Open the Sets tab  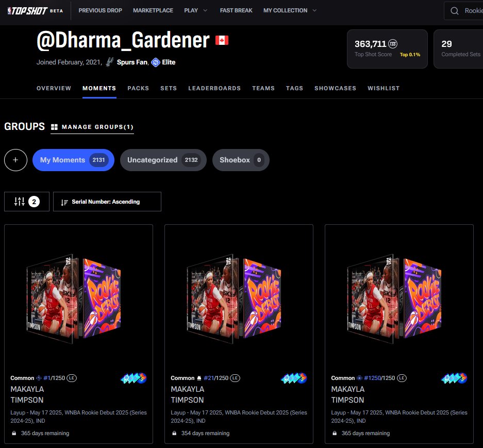(169, 88)
